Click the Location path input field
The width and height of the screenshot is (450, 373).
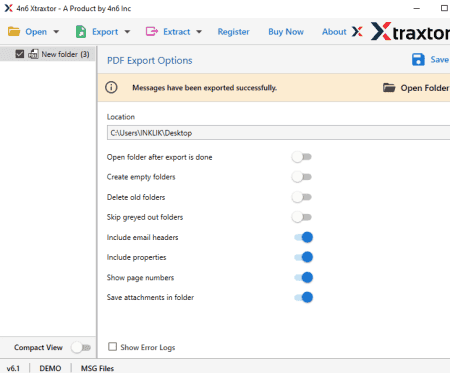(278, 133)
